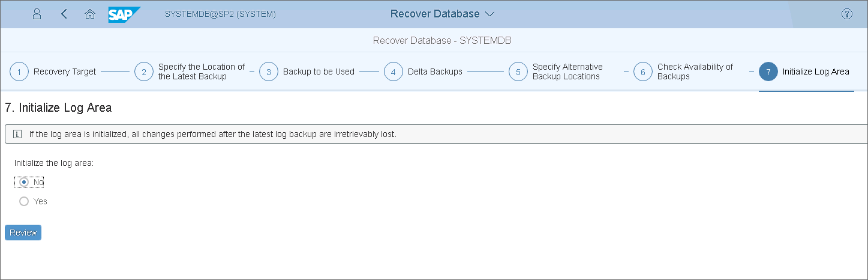Screen dimensions: 868x280
Task: Click the back arrow icon
Action: pos(64,14)
